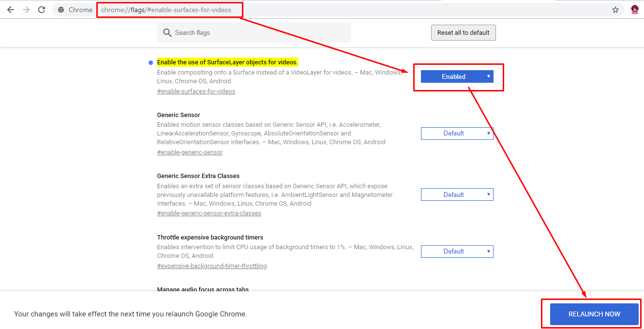Click the browser forward arrow

pyautogui.click(x=26, y=10)
